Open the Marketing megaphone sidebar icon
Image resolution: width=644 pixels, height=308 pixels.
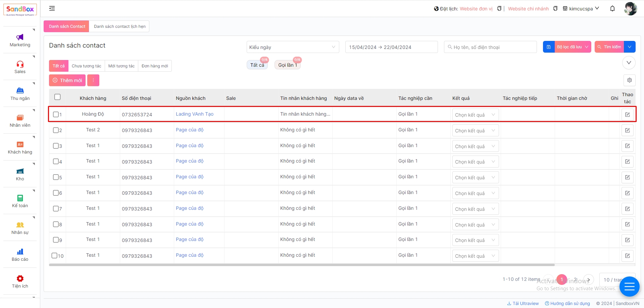click(x=20, y=37)
